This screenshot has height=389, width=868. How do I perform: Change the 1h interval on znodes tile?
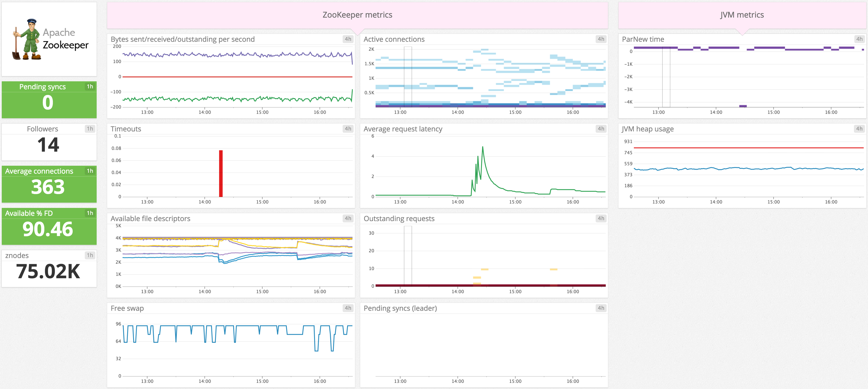(90, 255)
